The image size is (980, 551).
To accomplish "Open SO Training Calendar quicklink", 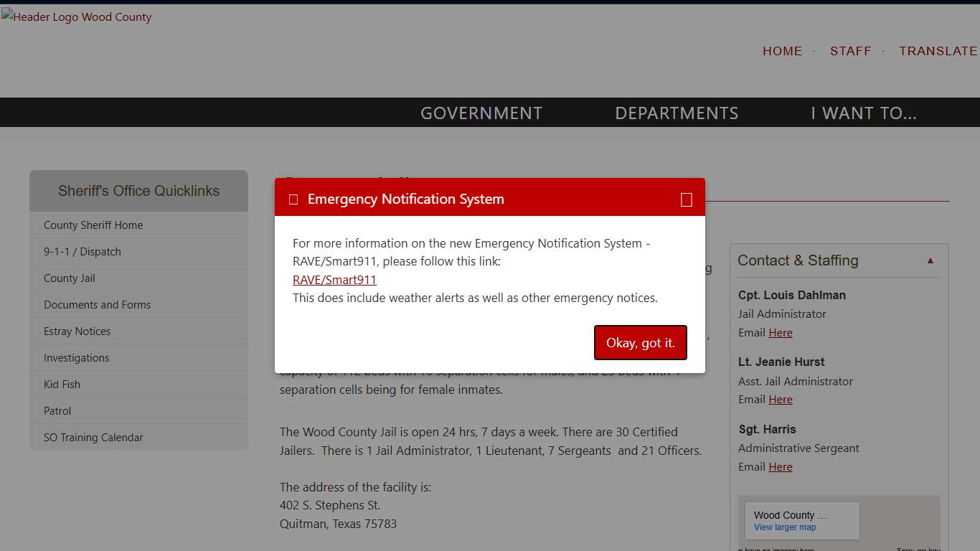I will coord(93,438).
